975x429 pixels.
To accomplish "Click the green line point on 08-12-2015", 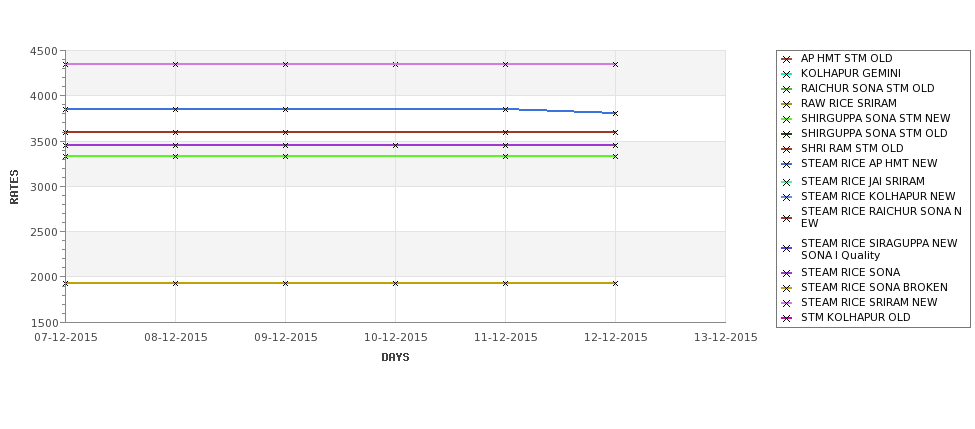I will coord(175,156).
